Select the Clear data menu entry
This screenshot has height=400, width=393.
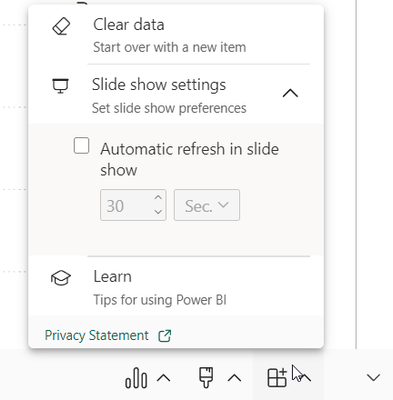[x=176, y=35]
